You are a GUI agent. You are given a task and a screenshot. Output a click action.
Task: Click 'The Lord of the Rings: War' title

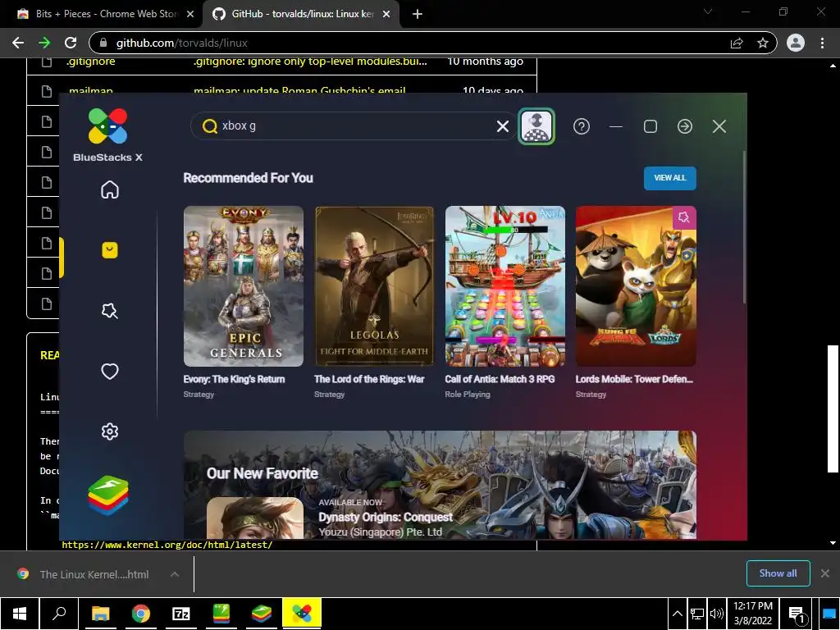(369, 379)
